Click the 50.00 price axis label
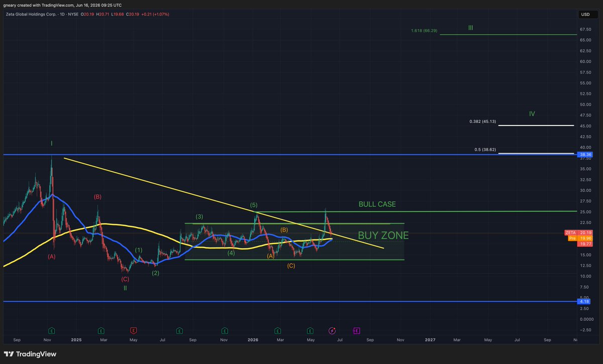Viewport: 603px width, 364px height. [585, 104]
